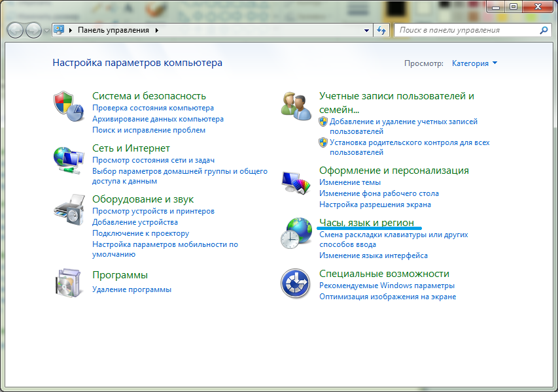This screenshot has width=558, height=392.
Task: Open Рекомендуемые Windows параметры link
Action: pyautogui.click(x=387, y=286)
